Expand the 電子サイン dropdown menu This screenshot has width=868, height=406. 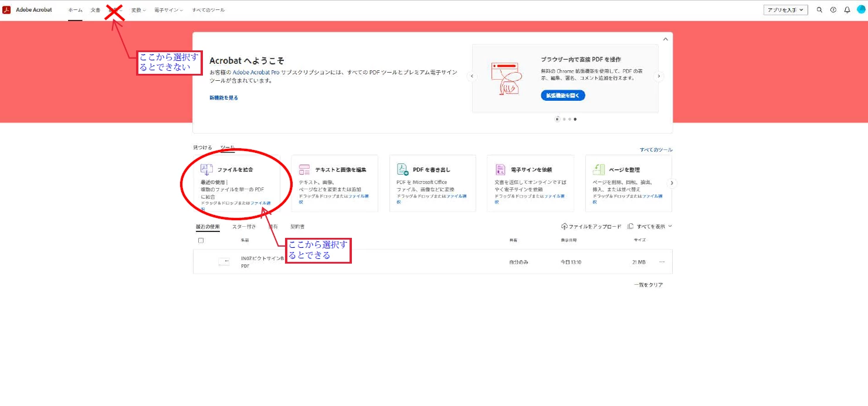(168, 10)
